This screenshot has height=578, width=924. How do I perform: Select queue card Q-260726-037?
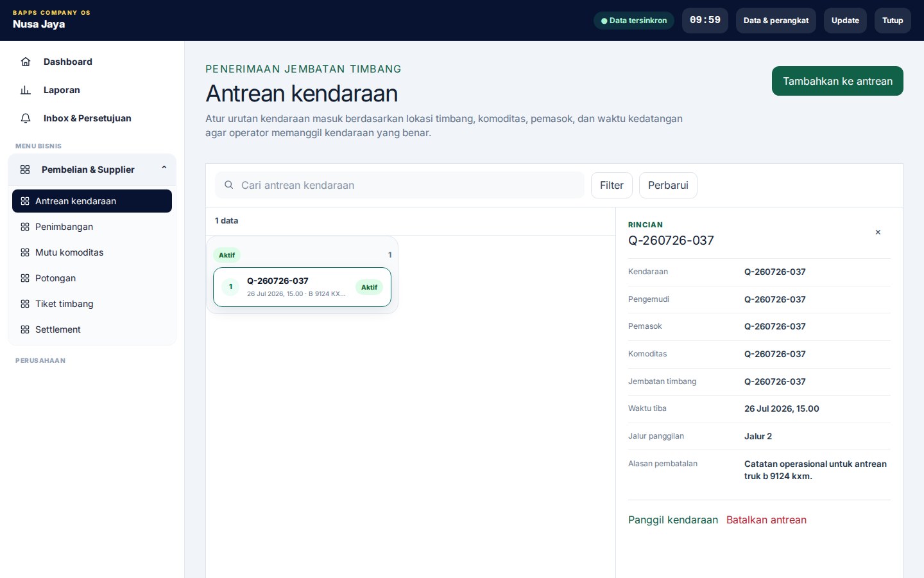pyautogui.click(x=302, y=287)
